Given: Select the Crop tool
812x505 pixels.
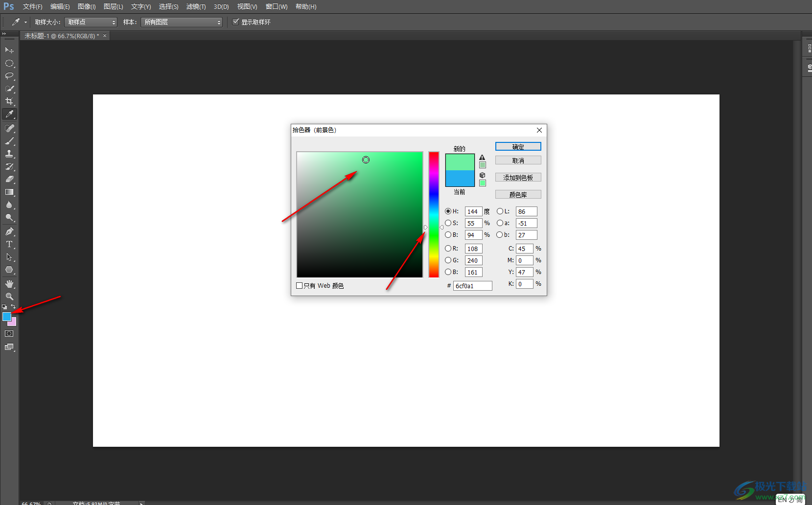Looking at the screenshot, I should tap(9, 101).
